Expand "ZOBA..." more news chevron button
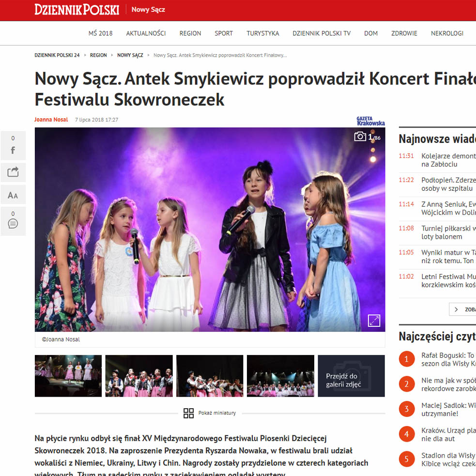 462,309
